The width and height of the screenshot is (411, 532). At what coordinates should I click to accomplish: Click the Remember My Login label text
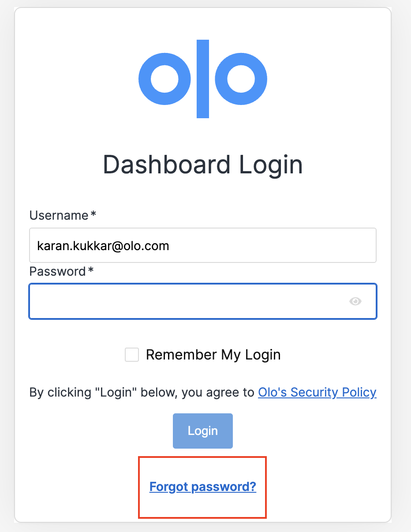click(x=213, y=355)
